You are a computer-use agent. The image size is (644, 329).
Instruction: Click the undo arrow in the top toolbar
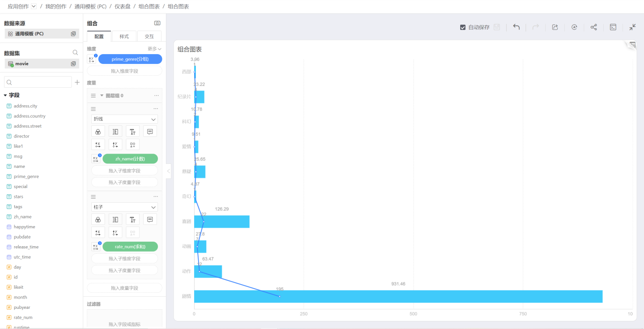516,27
